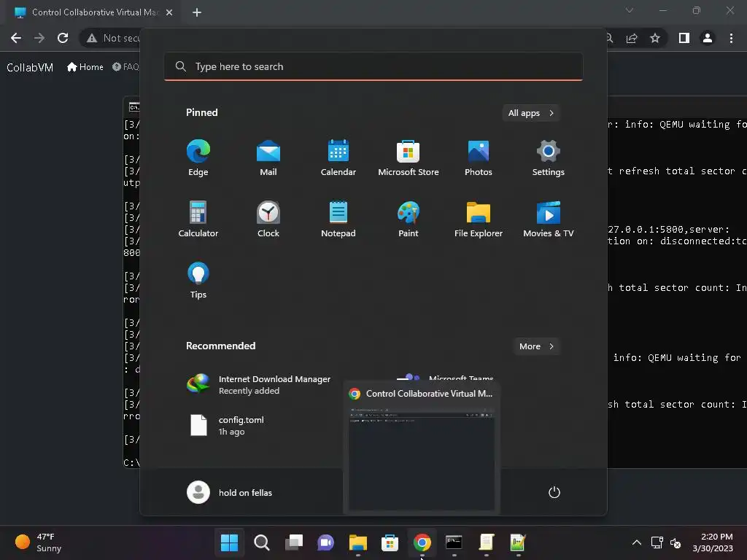Viewport: 747px width, 560px height.
Task: Click the CollabVM site title
Action: [x=30, y=67]
